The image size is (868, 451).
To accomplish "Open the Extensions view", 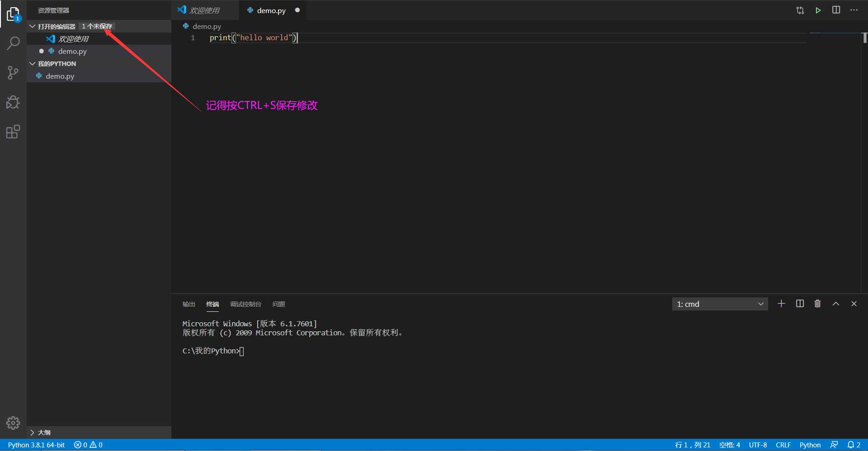I will (13, 132).
